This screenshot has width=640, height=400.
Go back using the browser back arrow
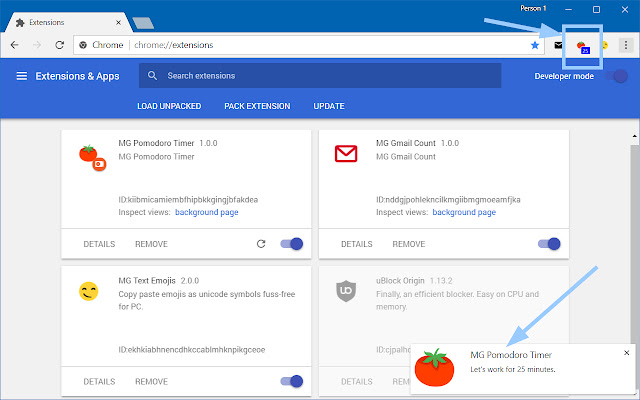click(x=15, y=45)
